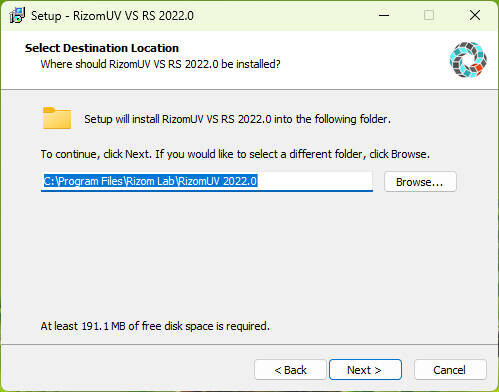The width and height of the screenshot is (499, 392).
Task: Click the RizomUV ring logo
Action: (x=468, y=60)
